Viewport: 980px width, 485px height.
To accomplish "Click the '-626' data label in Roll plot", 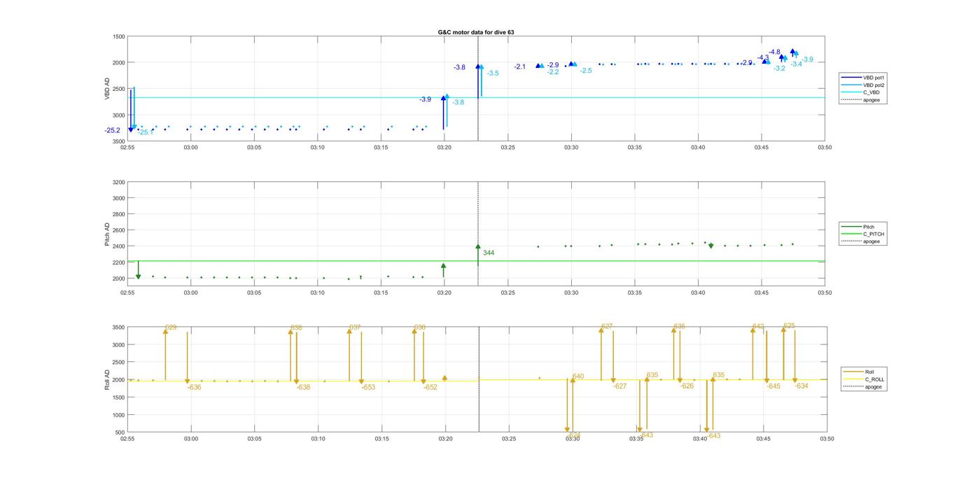I will click(x=687, y=386).
